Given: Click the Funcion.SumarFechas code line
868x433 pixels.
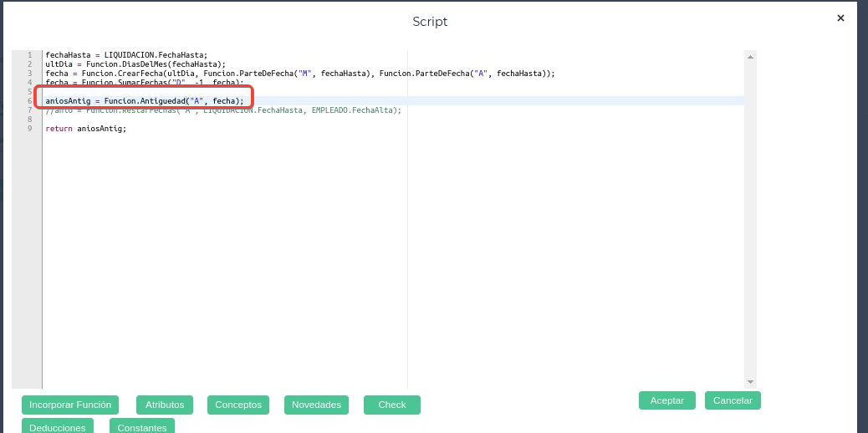Looking at the screenshot, I should pos(144,83).
